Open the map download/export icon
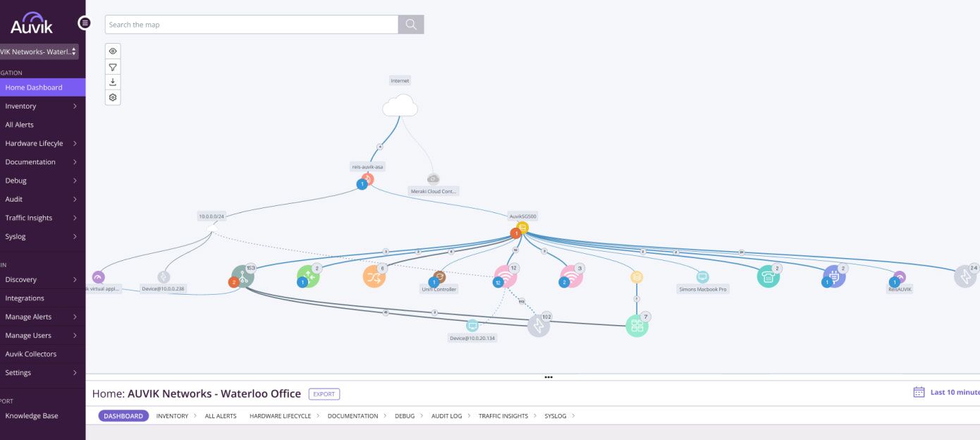Screen dimensions: 980x440 tap(113, 82)
